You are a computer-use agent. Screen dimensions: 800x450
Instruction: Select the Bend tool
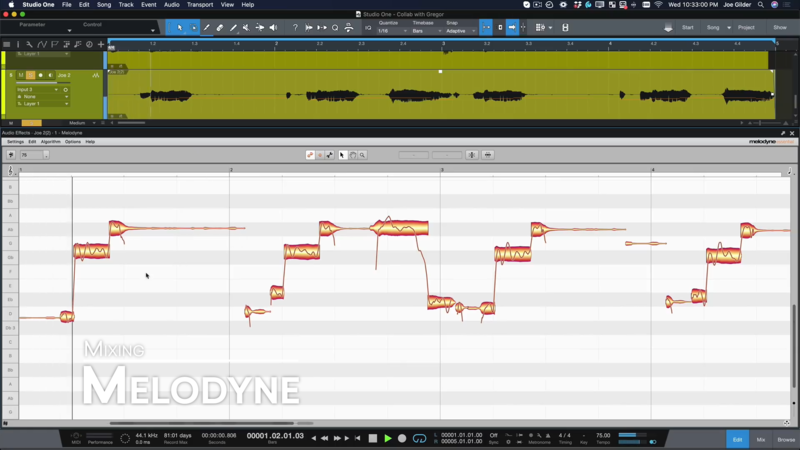pos(260,28)
